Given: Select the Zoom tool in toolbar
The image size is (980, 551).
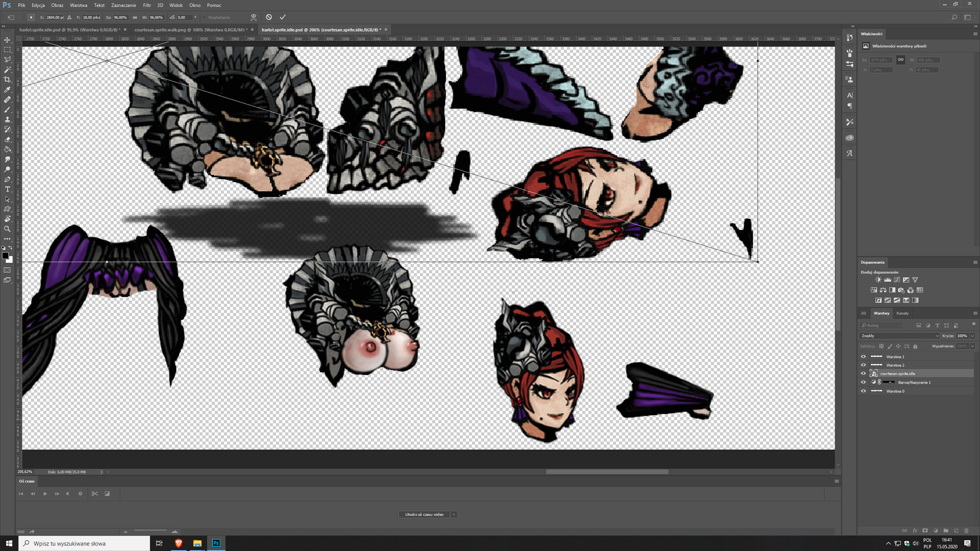Looking at the screenshot, I should click(7, 229).
